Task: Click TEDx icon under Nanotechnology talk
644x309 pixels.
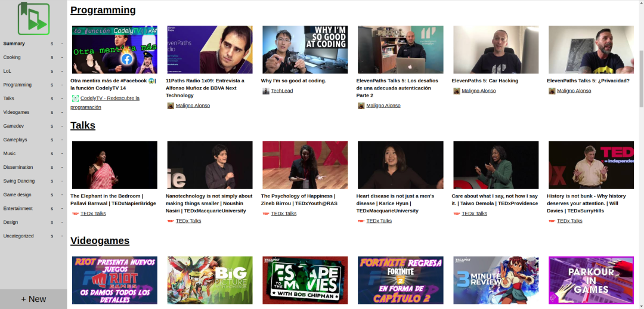Action: tap(171, 221)
